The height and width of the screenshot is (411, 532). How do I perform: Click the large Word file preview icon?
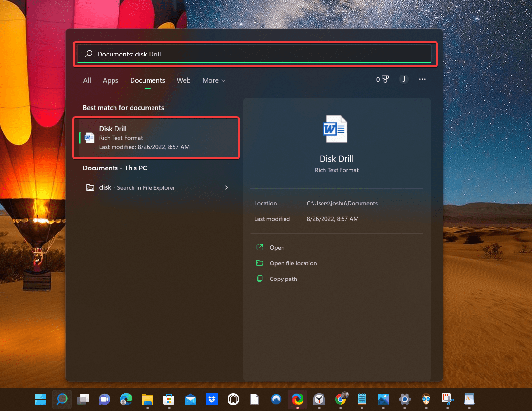(x=335, y=129)
